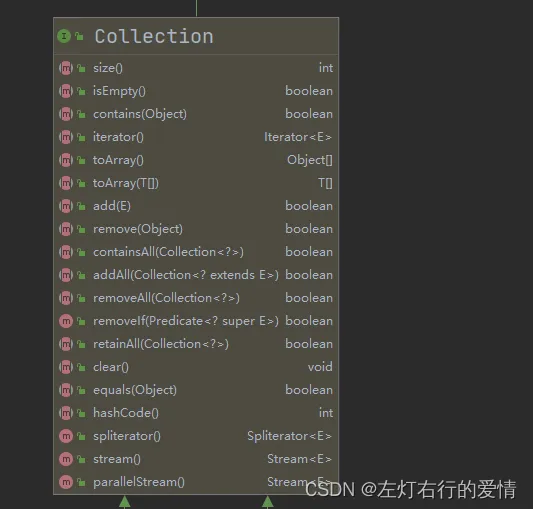Click the method icon next to size()
The image size is (533, 509).
66,68
